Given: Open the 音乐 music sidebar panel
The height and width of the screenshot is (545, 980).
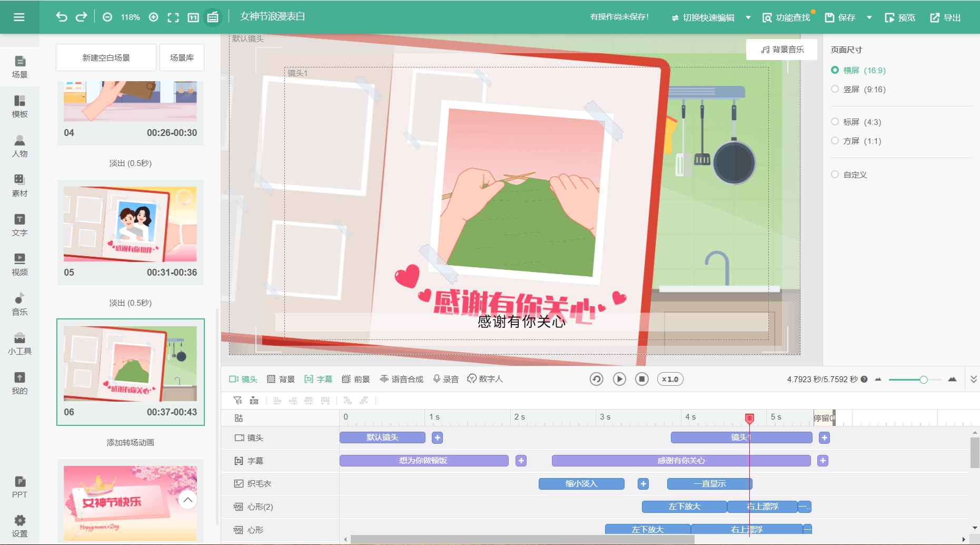Looking at the screenshot, I should [19, 304].
